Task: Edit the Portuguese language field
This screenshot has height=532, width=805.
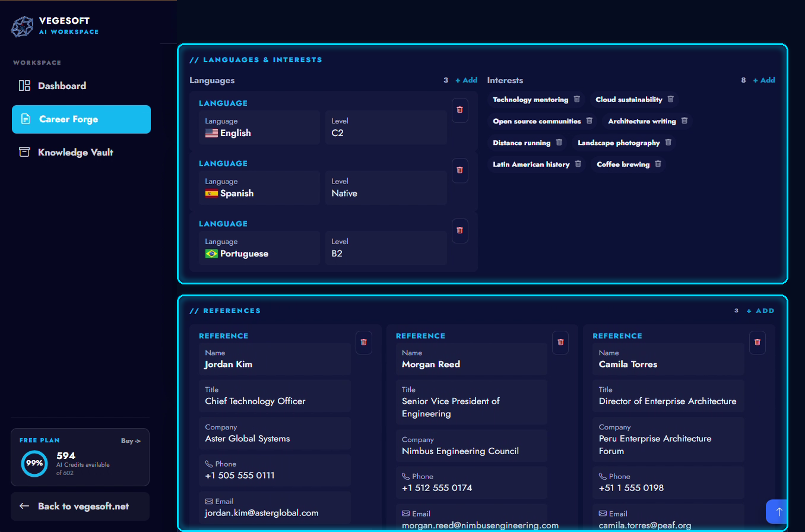Action: point(259,248)
